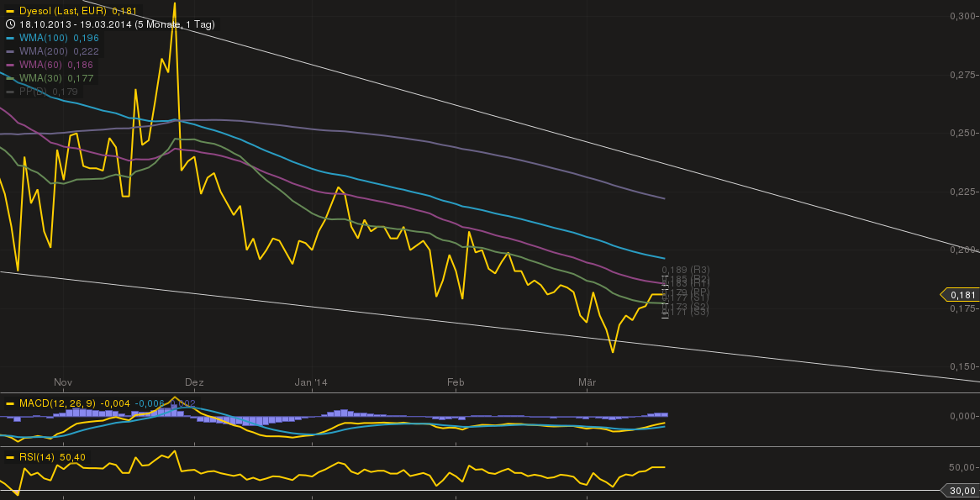Click the magenta WMA(60) line marker
980x500 pixels.
click(x=10, y=65)
